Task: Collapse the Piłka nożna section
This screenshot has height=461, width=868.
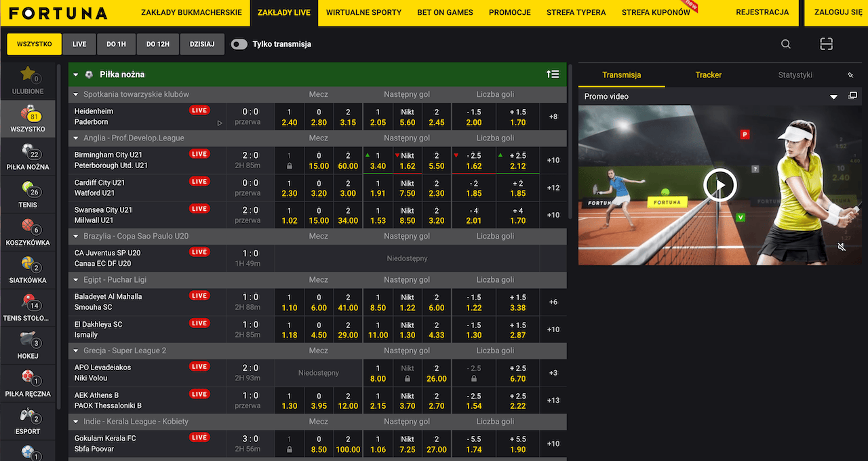Action: point(76,75)
